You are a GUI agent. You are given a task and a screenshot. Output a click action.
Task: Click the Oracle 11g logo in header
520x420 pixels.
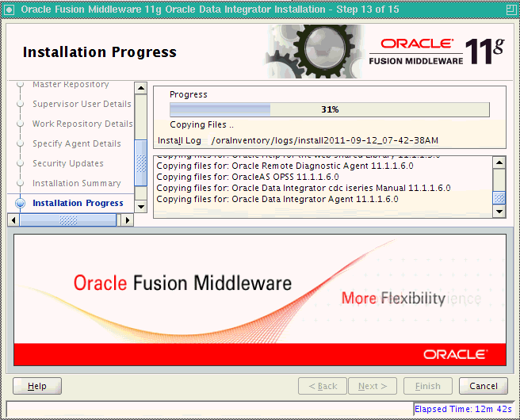(437, 52)
